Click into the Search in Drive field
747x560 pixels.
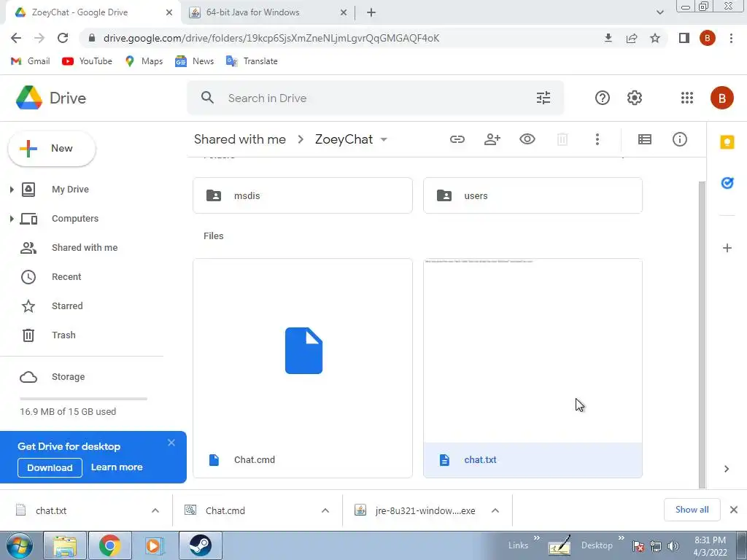(x=376, y=98)
